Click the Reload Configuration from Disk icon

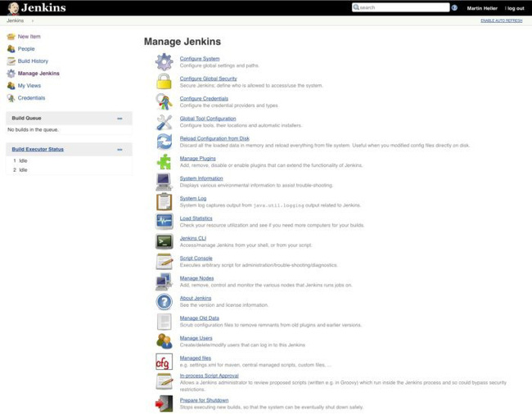(165, 142)
